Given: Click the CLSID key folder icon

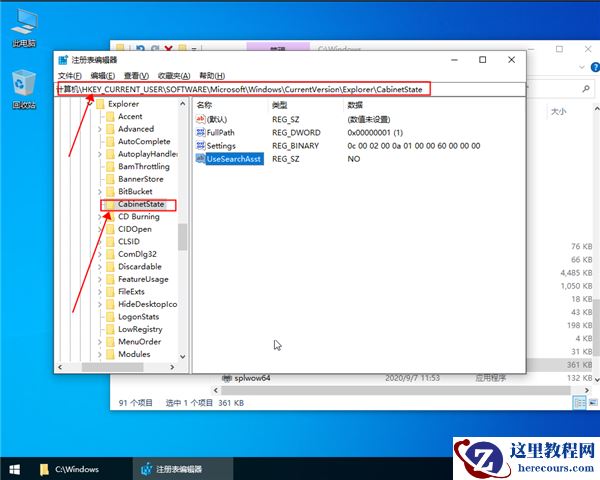Looking at the screenshot, I should click(x=110, y=242).
